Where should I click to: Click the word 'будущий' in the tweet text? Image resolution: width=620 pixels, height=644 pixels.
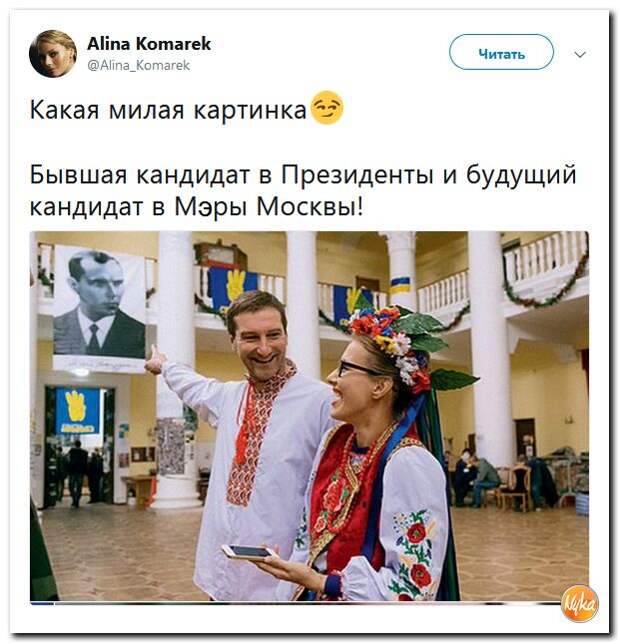click(521, 174)
